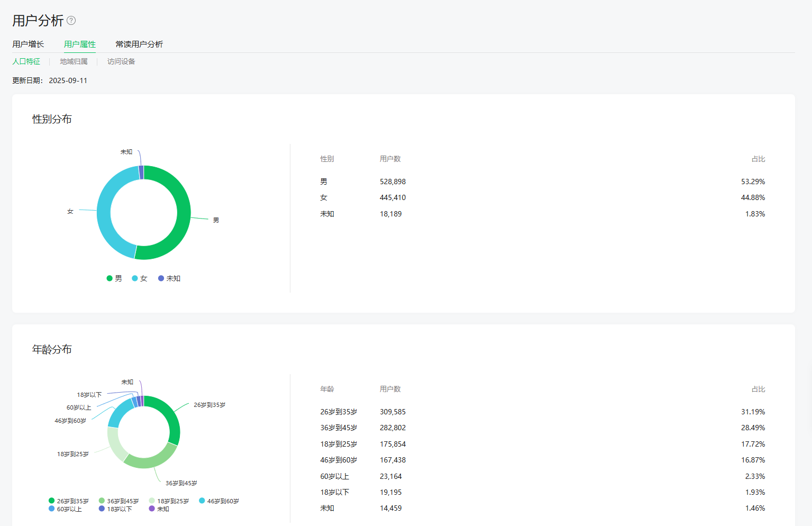Screen dimensions: 812x526
Task: Open the 访问设备 sub-tab
Action: tap(121, 61)
